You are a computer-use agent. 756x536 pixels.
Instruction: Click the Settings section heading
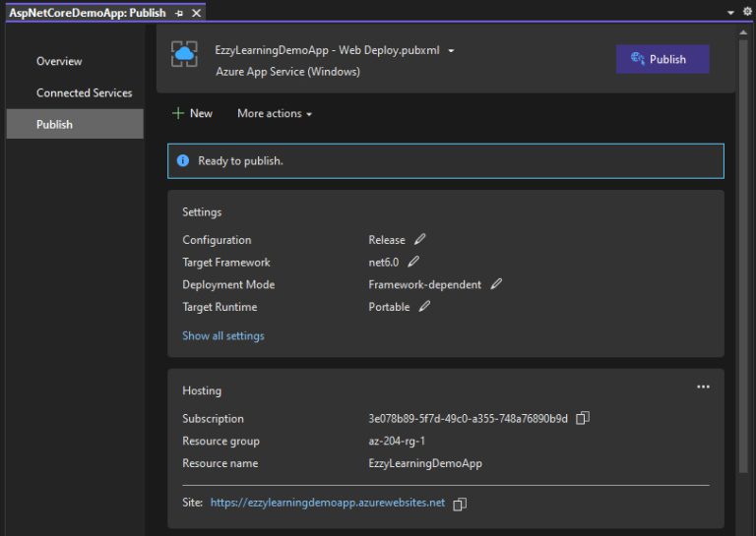pyautogui.click(x=202, y=212)
